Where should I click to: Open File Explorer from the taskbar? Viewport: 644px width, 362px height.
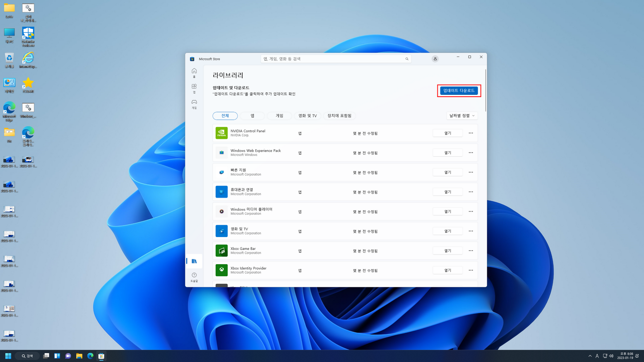(79, 356)
